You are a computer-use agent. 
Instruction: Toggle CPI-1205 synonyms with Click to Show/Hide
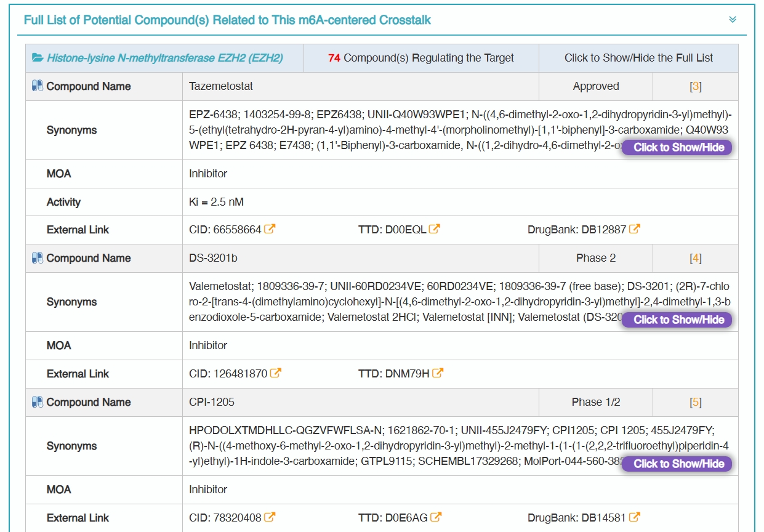[x=677, y=464]
